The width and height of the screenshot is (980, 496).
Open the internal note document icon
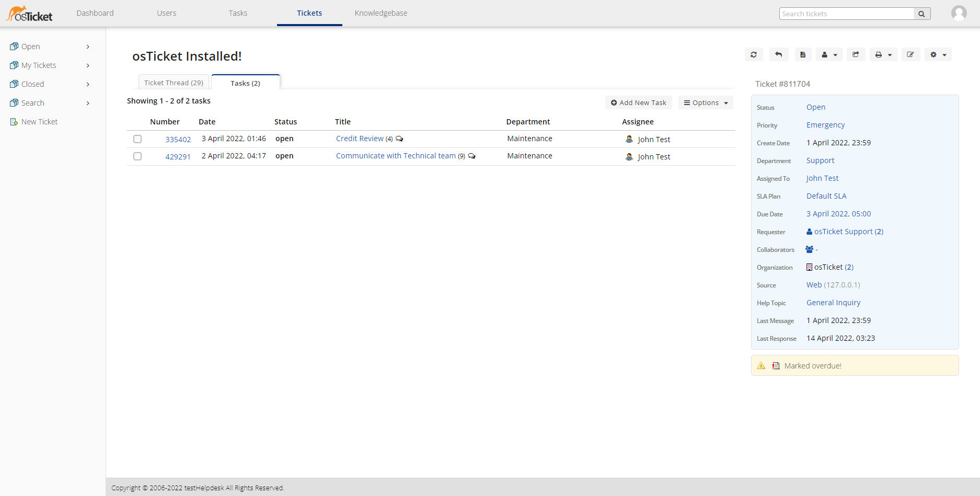(803, 54)
